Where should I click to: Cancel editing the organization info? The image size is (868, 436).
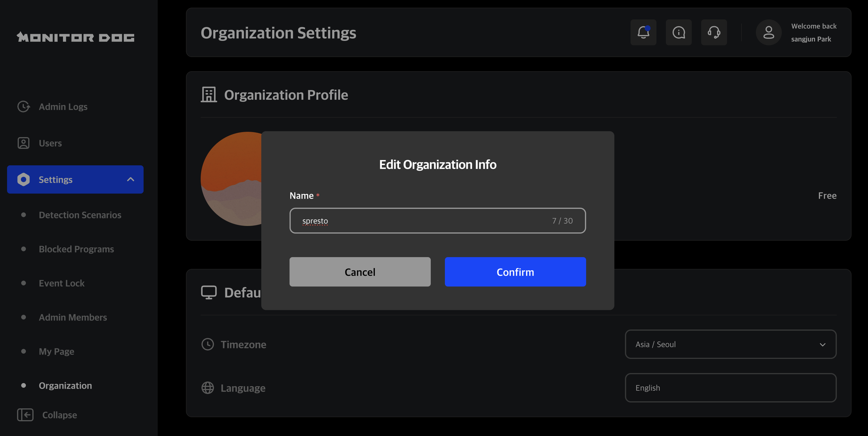click(x=360, y=272)
